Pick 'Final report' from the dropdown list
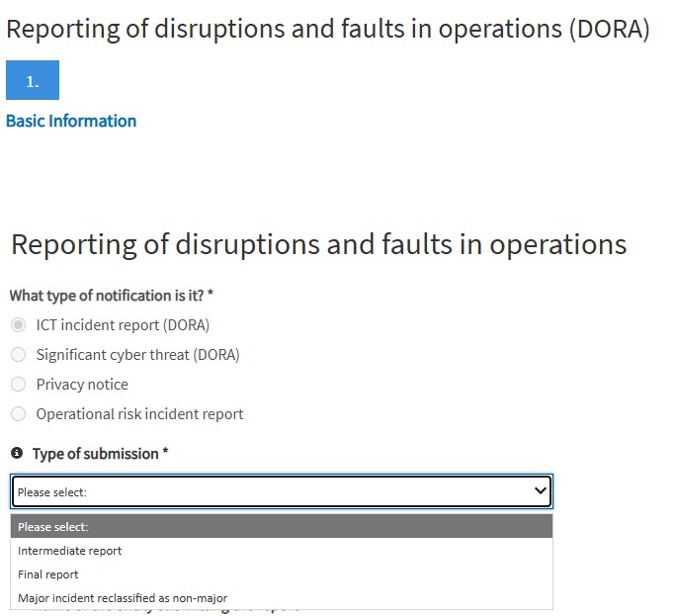The height and width of the screenshot is (616, 678). (x=48, y=574)
